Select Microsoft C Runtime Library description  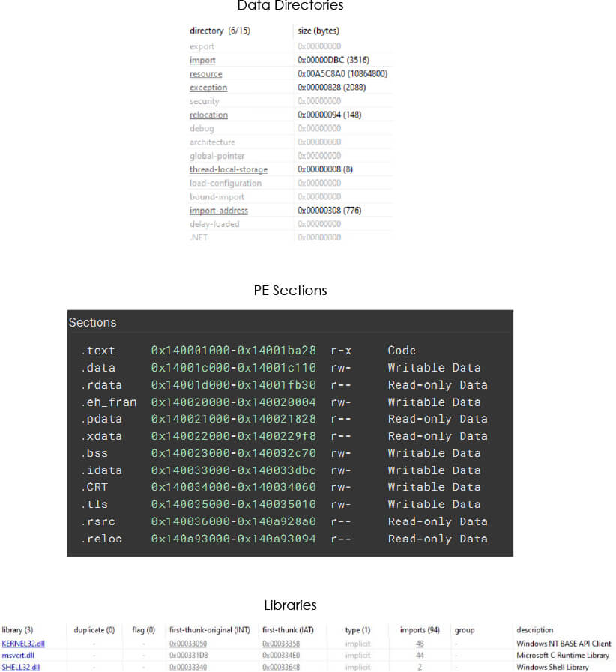click(562, 656)
